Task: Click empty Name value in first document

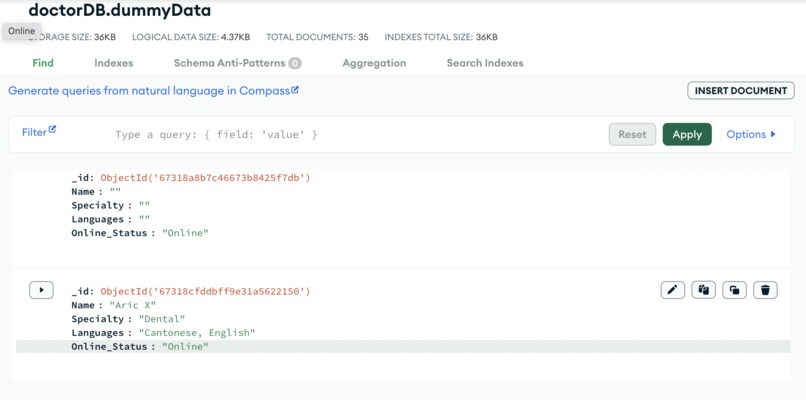Action: [115, 191]
